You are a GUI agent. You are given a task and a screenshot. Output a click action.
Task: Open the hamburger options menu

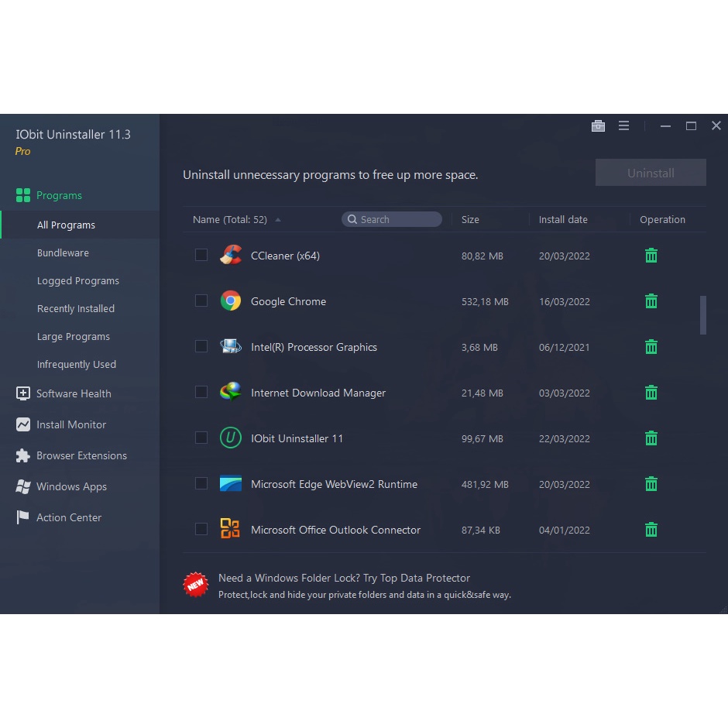click(623, 126)
